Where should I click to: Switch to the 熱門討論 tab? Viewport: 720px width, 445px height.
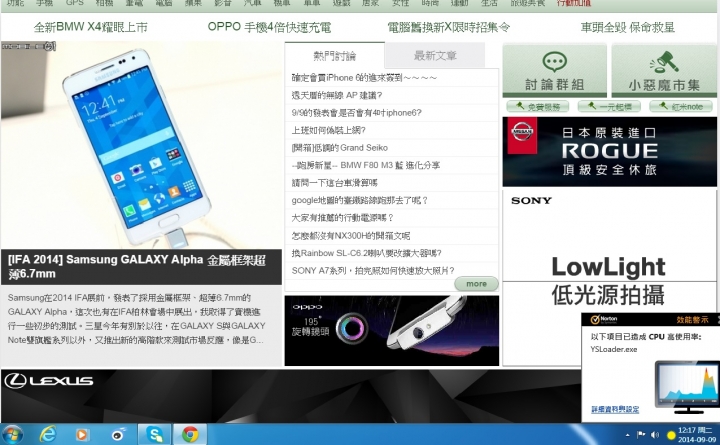click(334, 56)
